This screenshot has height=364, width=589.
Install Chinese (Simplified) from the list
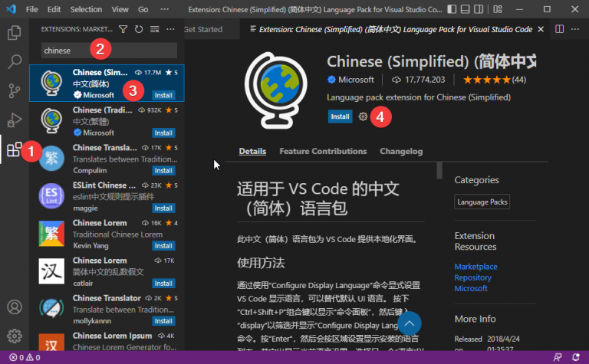pos(163,95)
